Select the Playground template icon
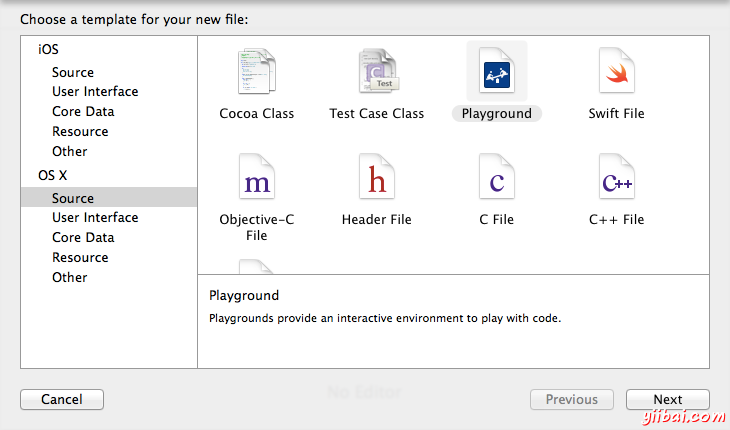 coord(497,72)
